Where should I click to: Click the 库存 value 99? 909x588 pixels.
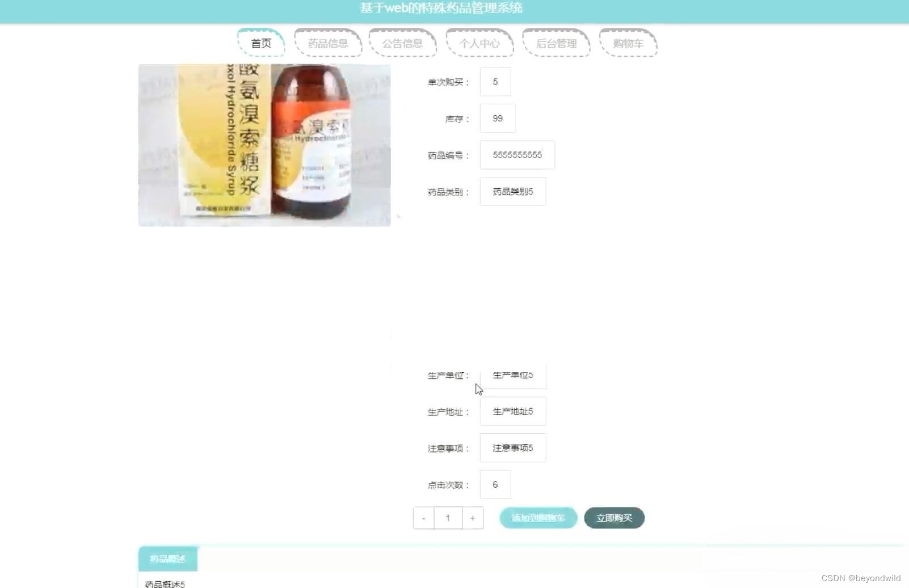(498, 119)
